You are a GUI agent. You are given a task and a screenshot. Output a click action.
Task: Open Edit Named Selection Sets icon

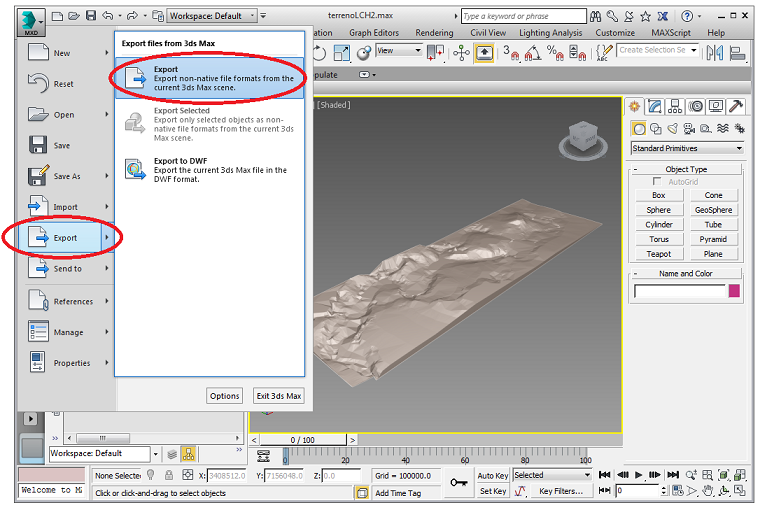pyautogui.click(x=604, y=53)
